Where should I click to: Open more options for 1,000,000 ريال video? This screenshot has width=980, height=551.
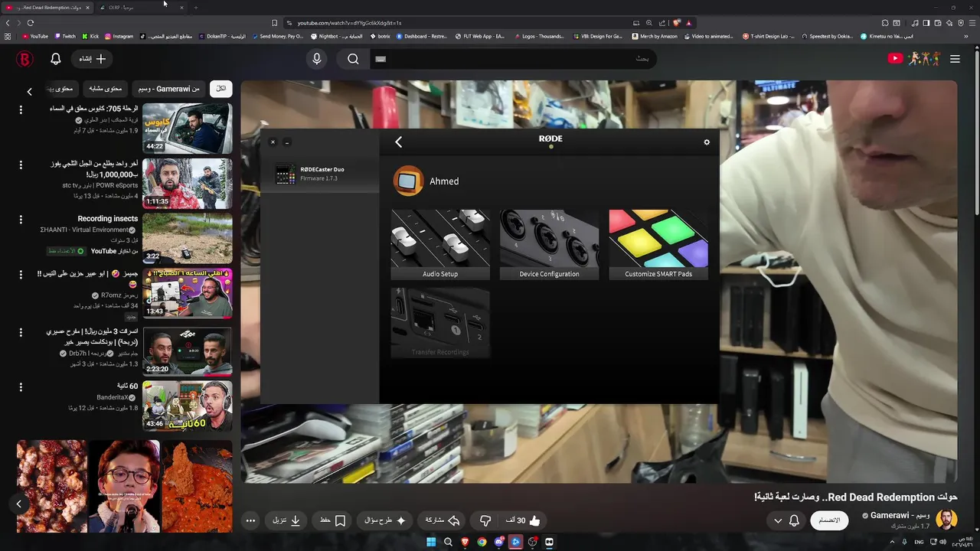tap(21, 165)
